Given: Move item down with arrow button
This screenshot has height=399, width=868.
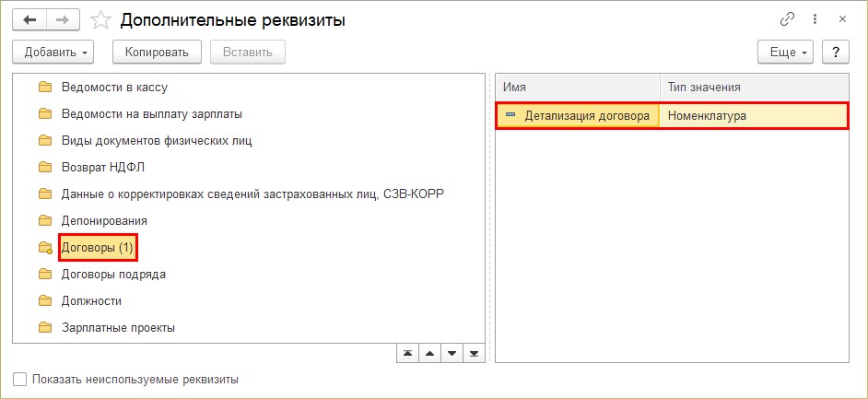Looking at the screenshot, I should click(452, 353).
